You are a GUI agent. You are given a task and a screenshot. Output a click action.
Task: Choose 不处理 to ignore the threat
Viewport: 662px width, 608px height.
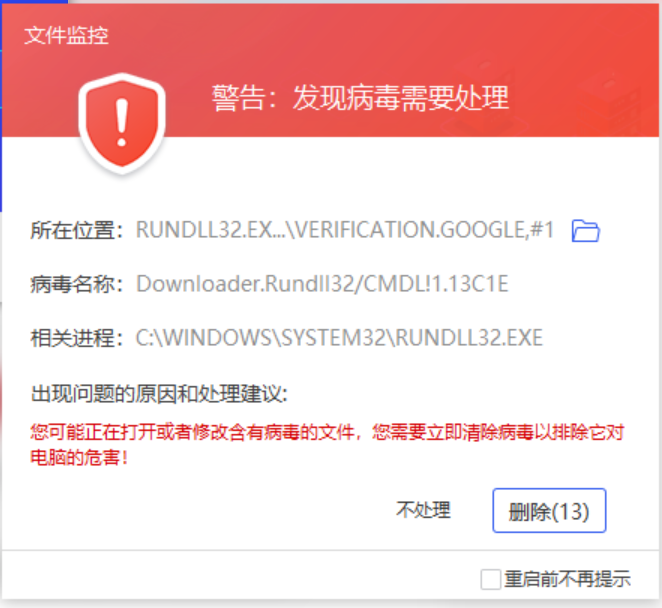(423, 510)
